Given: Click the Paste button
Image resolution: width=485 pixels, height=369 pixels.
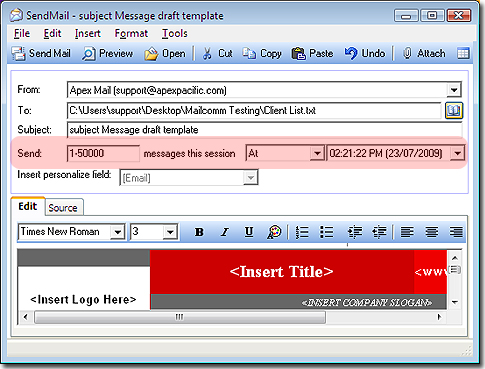Looking at the screenshot, I should [x=312, y=53].
